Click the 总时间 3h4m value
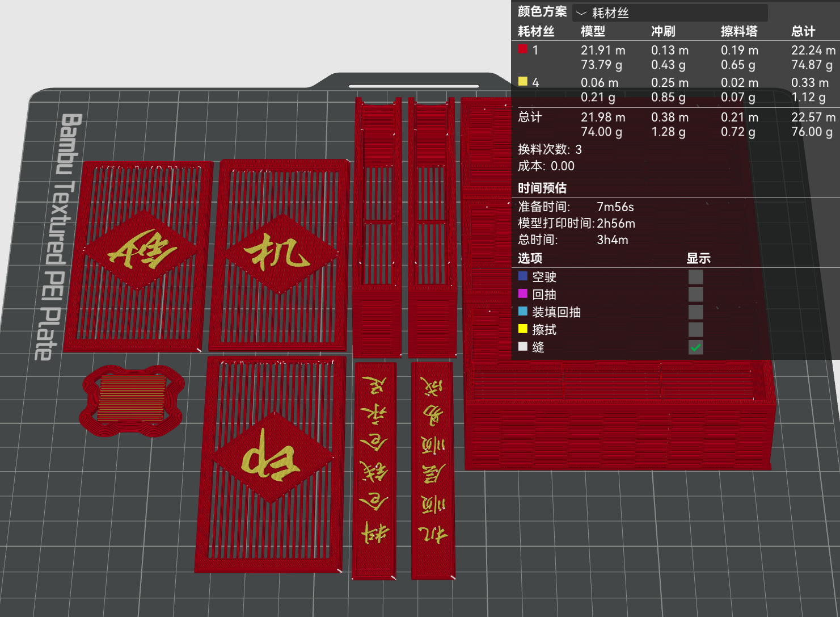The width and height of the screenshot is (840, 617). (x=613, y=240)
